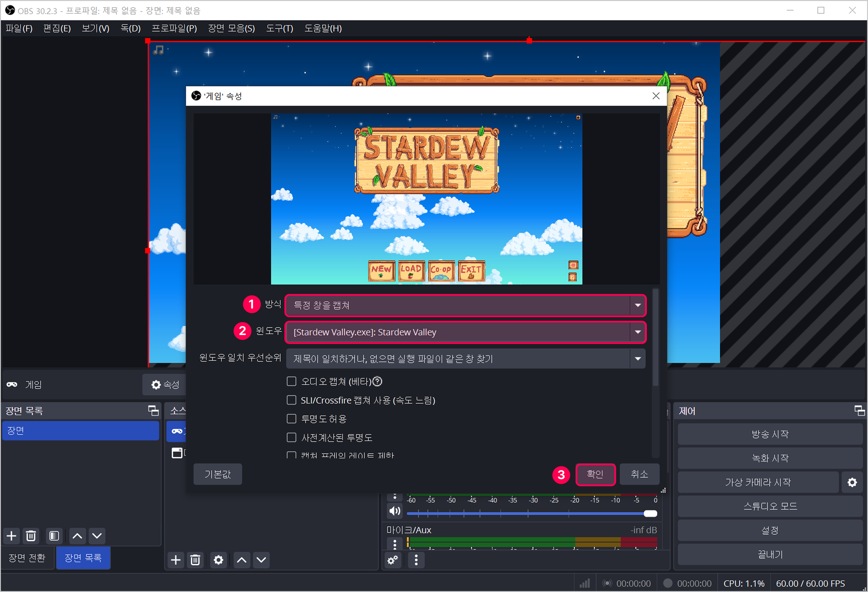Click the OBS logo in title bar
868x592 pixels.
[x=10, y=10]
